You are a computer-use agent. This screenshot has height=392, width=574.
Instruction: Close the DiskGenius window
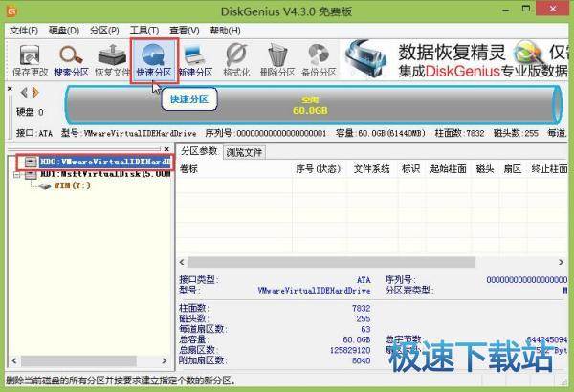(x=553, y=9)
